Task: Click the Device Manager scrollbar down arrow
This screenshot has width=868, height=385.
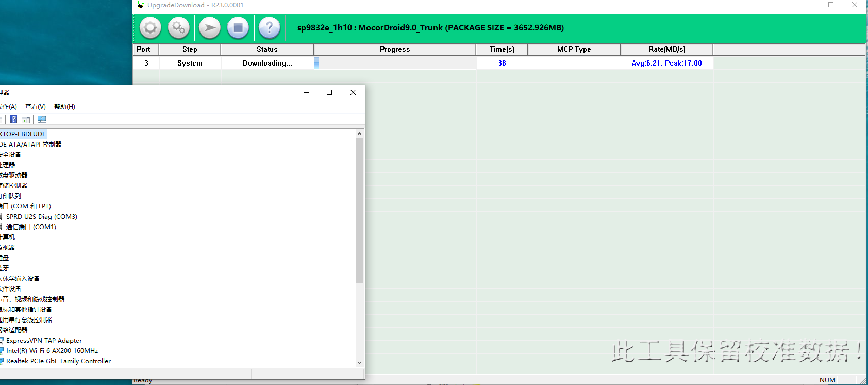Action: 359,362
